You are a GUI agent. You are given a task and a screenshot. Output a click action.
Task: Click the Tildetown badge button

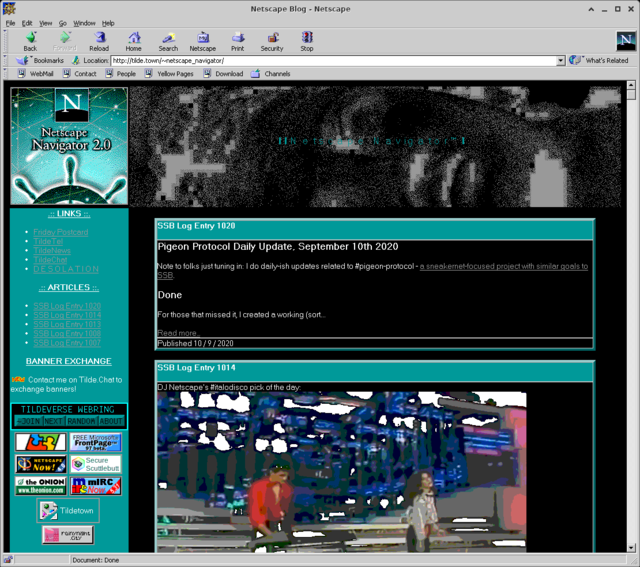[x=68, y=510]
